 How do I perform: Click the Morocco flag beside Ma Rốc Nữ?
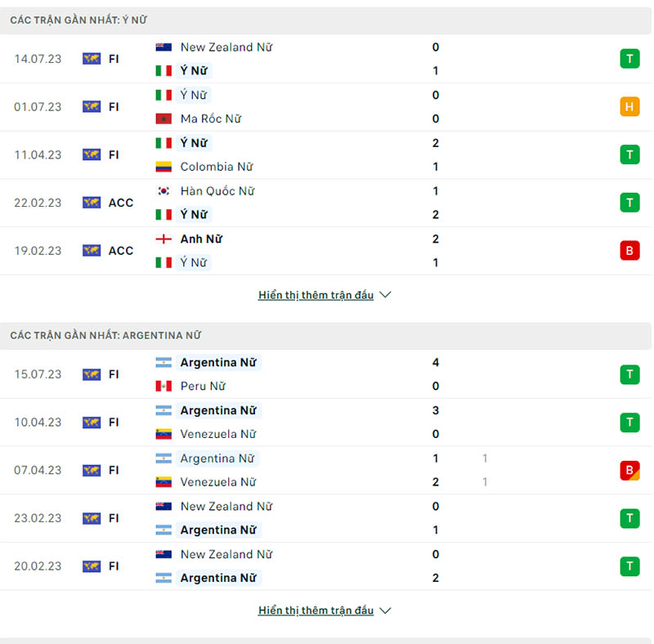point(163,119)
